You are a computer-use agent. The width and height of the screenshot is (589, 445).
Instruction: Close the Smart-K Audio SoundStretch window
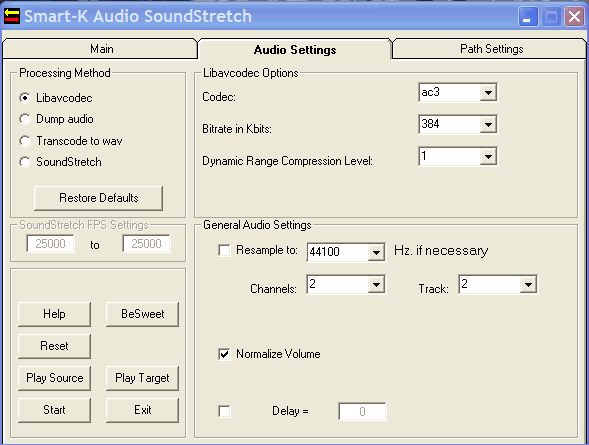(574, 17)
